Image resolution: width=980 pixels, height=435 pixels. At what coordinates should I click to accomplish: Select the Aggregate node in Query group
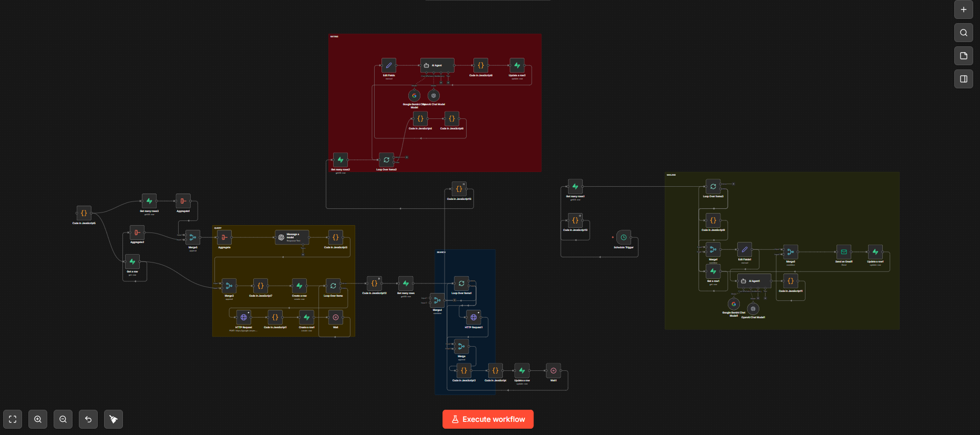click(x=224, y=237)
